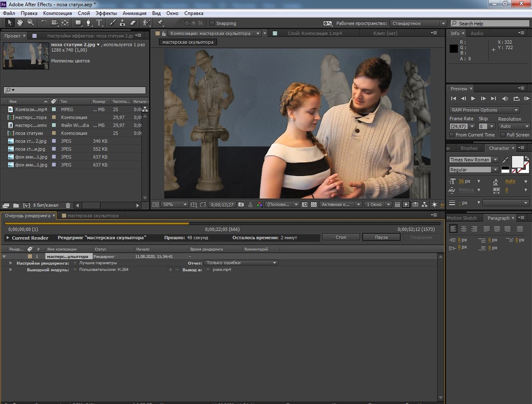532x404 pixels.
Task: Click the render progress bar
Action: tap(223, 224)
